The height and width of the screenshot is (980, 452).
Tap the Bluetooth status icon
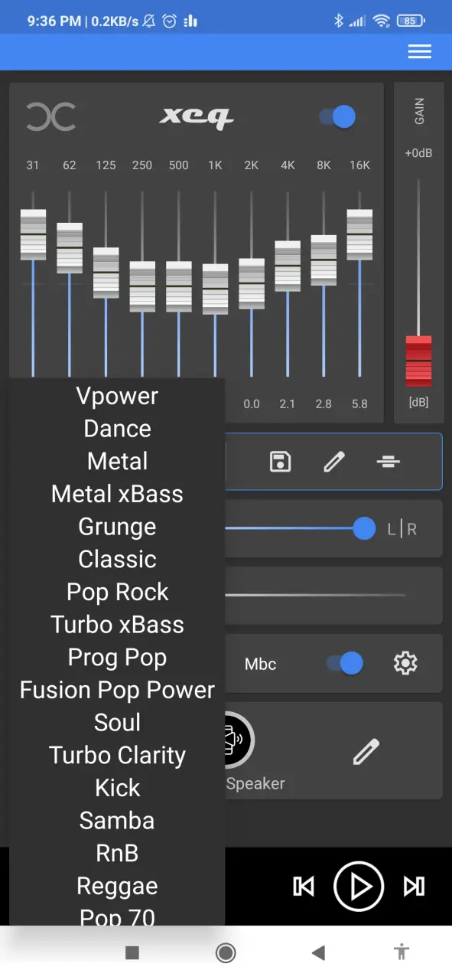click(x=339, y=21)
